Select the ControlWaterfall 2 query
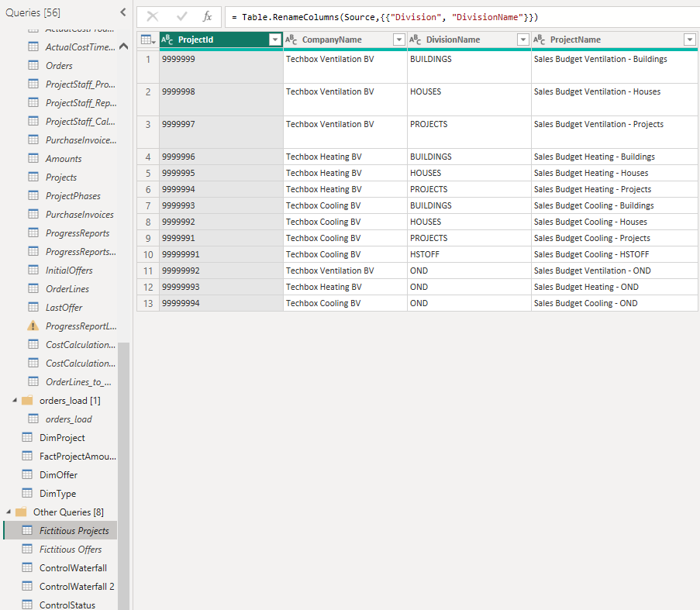Image resolution: width=700 pixels, height=610 pixels. 76,586
